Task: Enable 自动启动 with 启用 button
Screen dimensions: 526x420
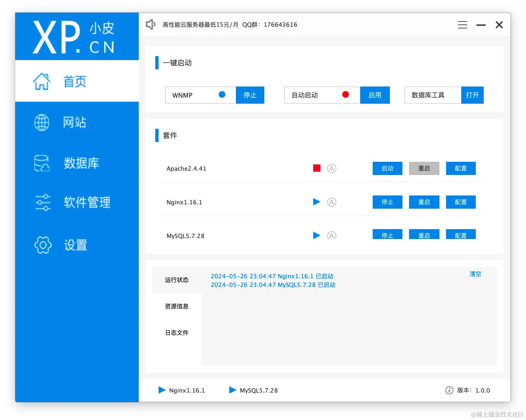Action: point(375,95)
